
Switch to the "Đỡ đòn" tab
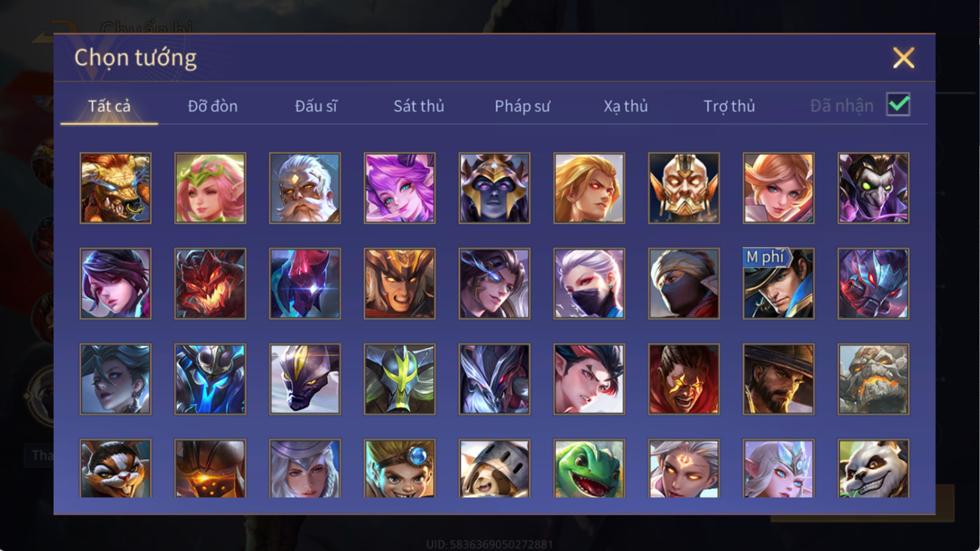point(213,106)
